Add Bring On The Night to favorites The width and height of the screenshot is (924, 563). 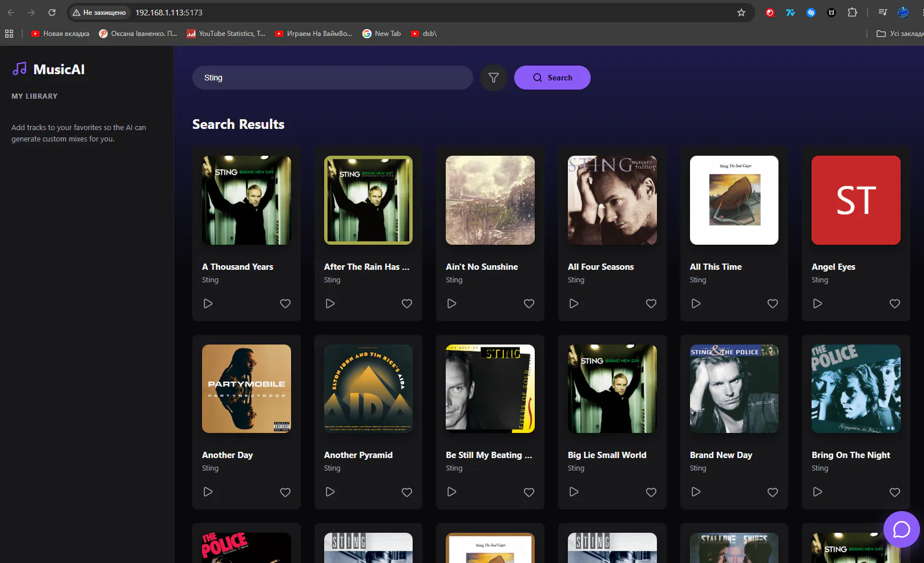coord(895,492)
